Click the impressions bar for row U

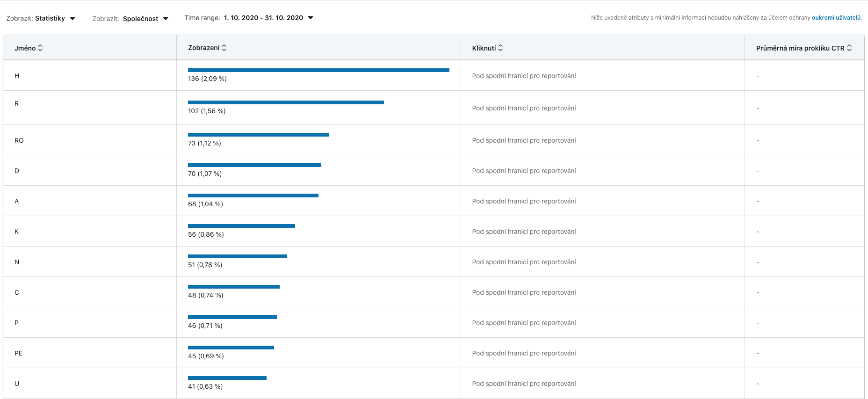click(227, 378)
